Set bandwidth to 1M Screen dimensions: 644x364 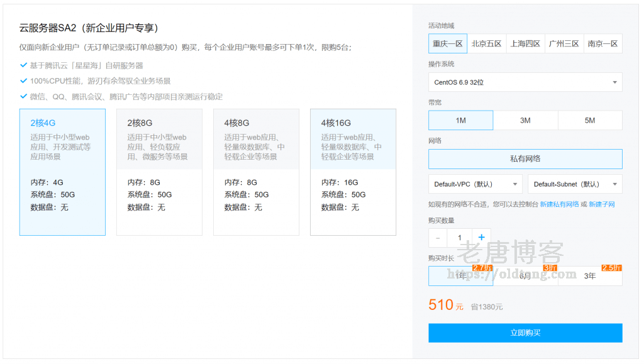(x=460, y=120)
